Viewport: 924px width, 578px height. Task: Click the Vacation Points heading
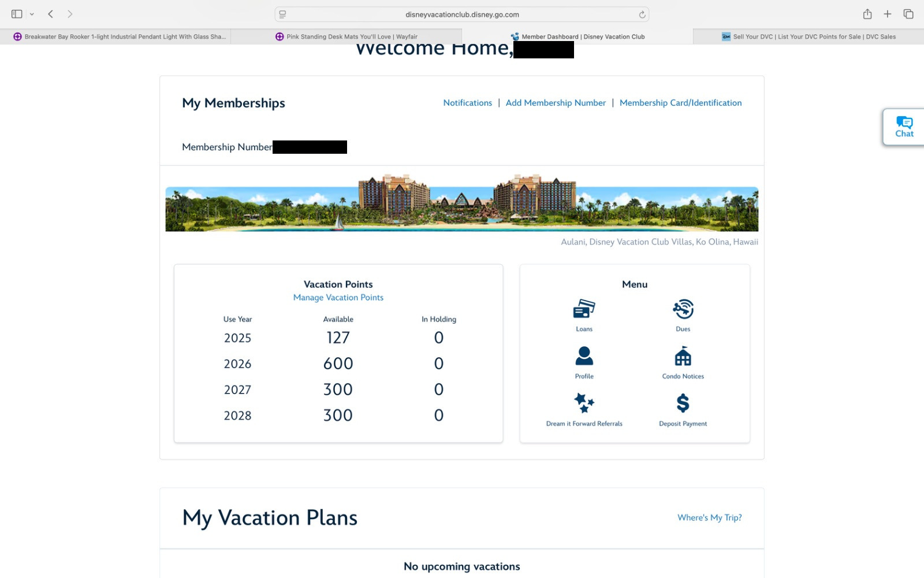pos(338,284)
